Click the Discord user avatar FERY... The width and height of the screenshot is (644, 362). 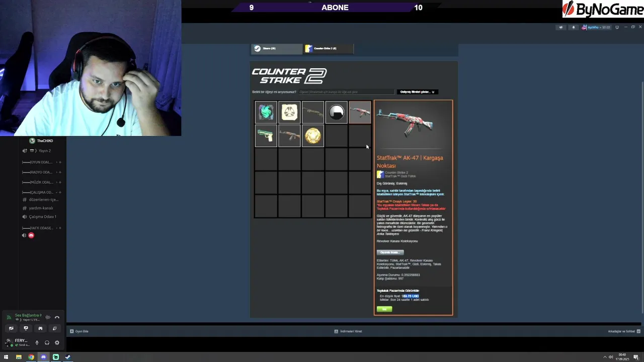pyautogui.click(x=8, y=342)
